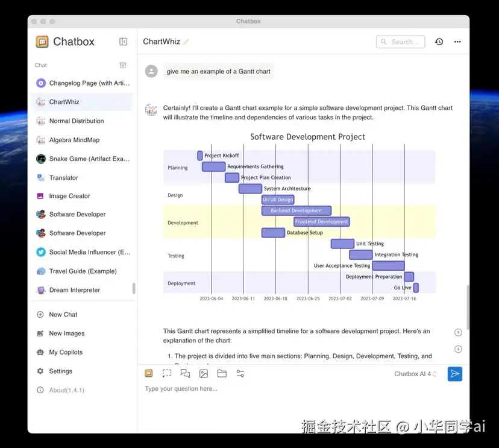Jump to bottom with the down arrow circle

[458, 349]
